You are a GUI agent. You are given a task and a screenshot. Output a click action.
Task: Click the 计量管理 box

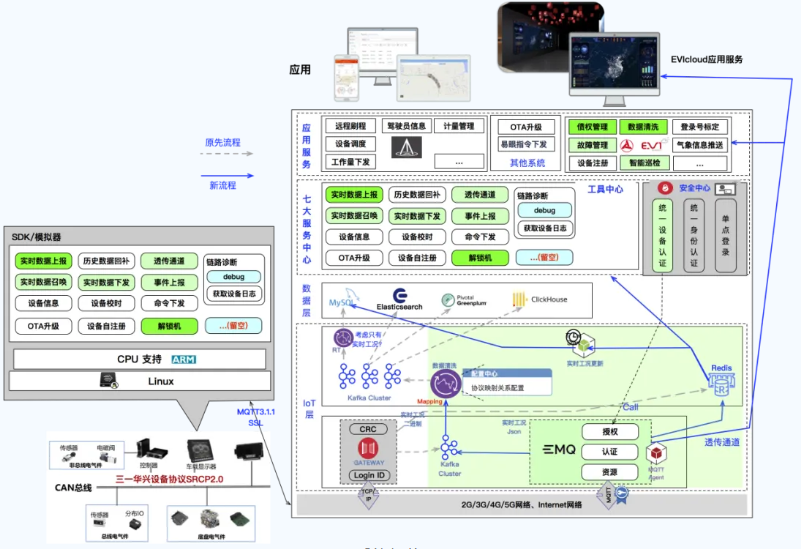[x=459, y=126]
